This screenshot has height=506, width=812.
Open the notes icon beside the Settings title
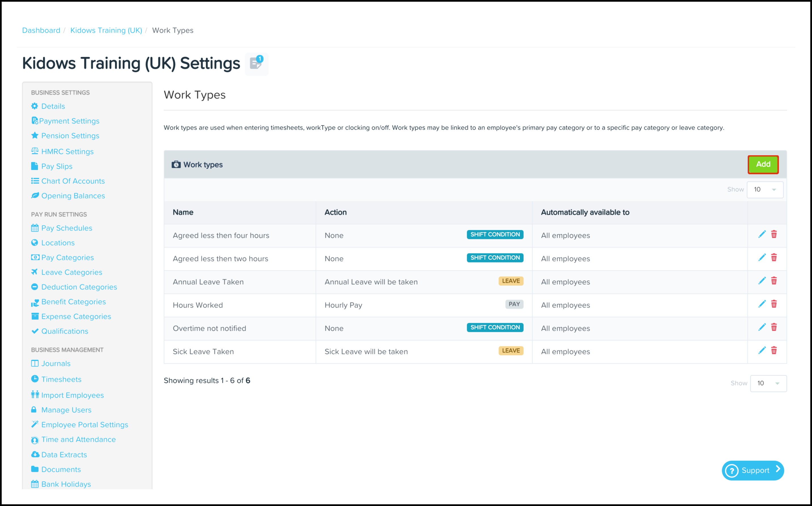point(256,63)
